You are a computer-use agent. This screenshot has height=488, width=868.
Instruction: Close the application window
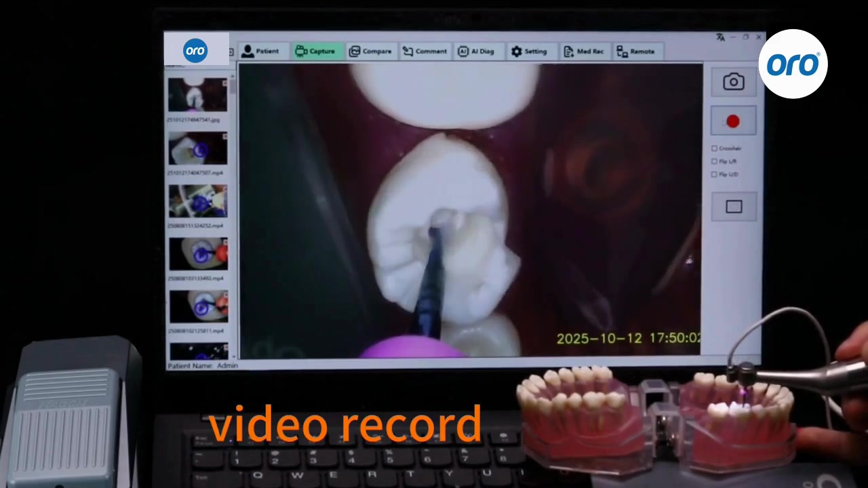pyautogui.click(x=758, y=37)
